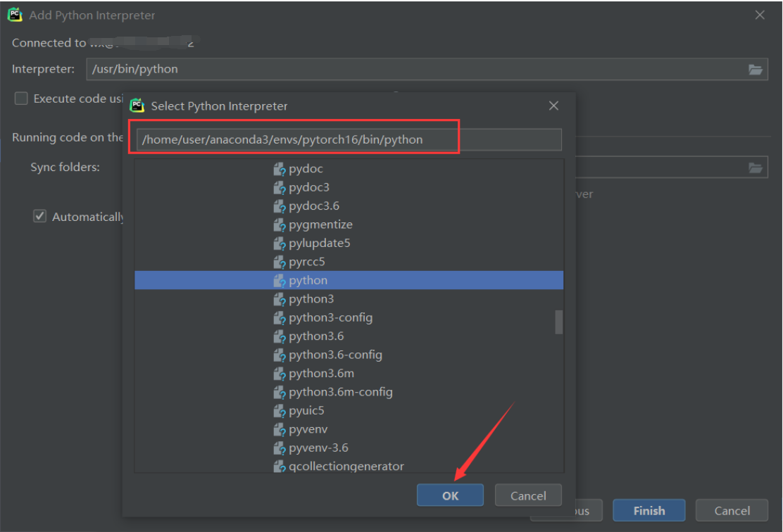Open the Sync folders browse folder icon
Viewport: 783px width, 532px height.
point(755,167)
